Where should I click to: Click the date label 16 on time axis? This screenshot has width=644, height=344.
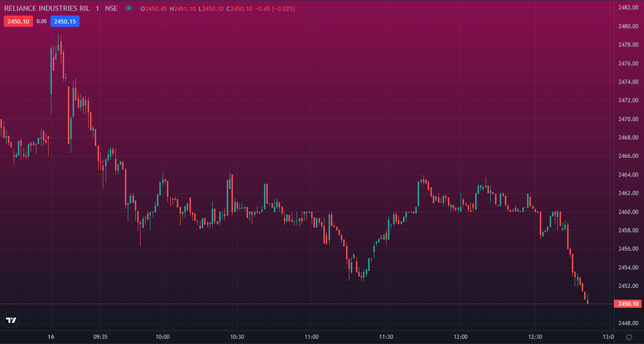(51, 337)
